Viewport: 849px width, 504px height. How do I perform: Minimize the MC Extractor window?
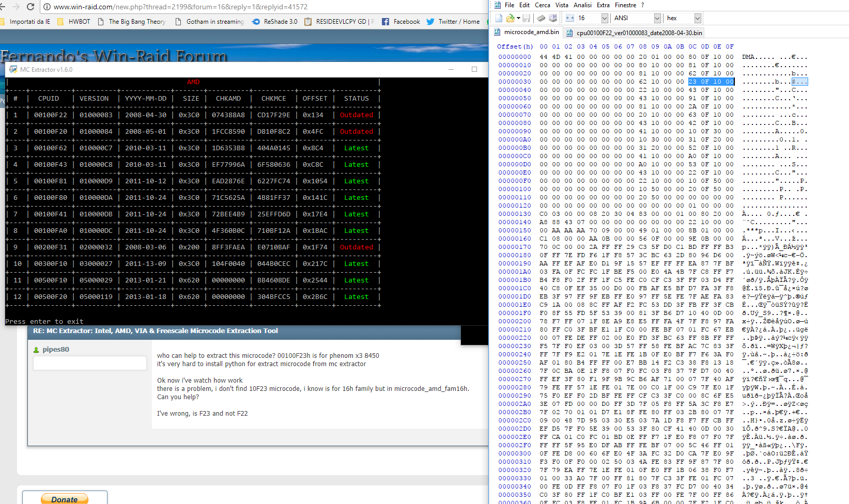(x=451, y=69)
